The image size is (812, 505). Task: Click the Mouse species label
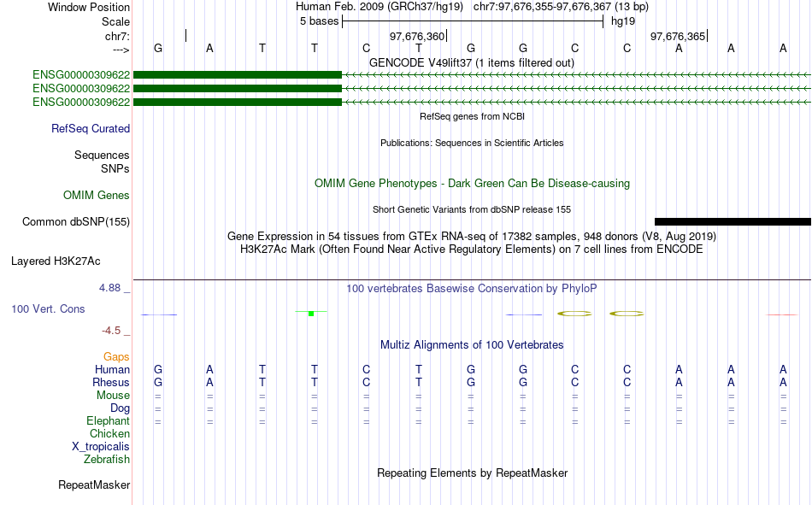(x=113, y=395)
